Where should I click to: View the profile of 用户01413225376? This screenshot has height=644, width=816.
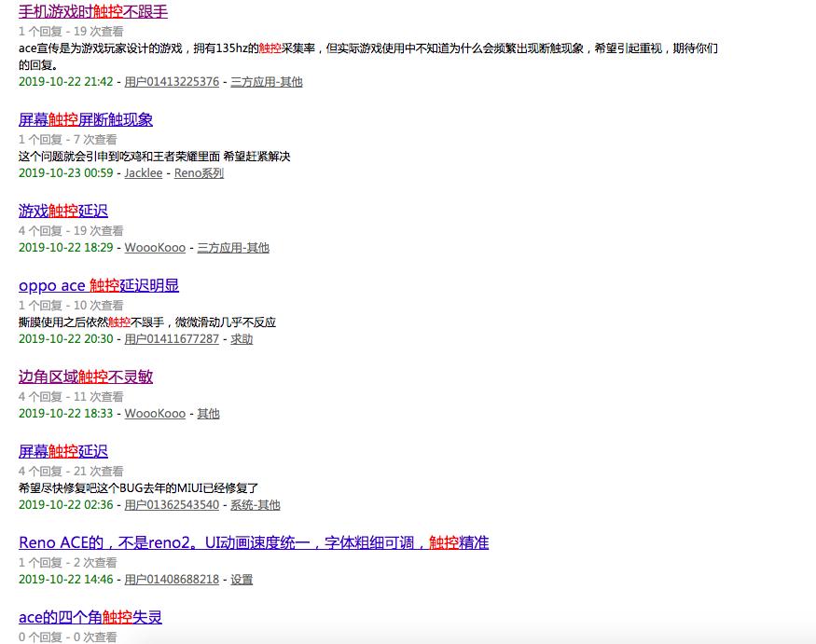tap(170, 81)
